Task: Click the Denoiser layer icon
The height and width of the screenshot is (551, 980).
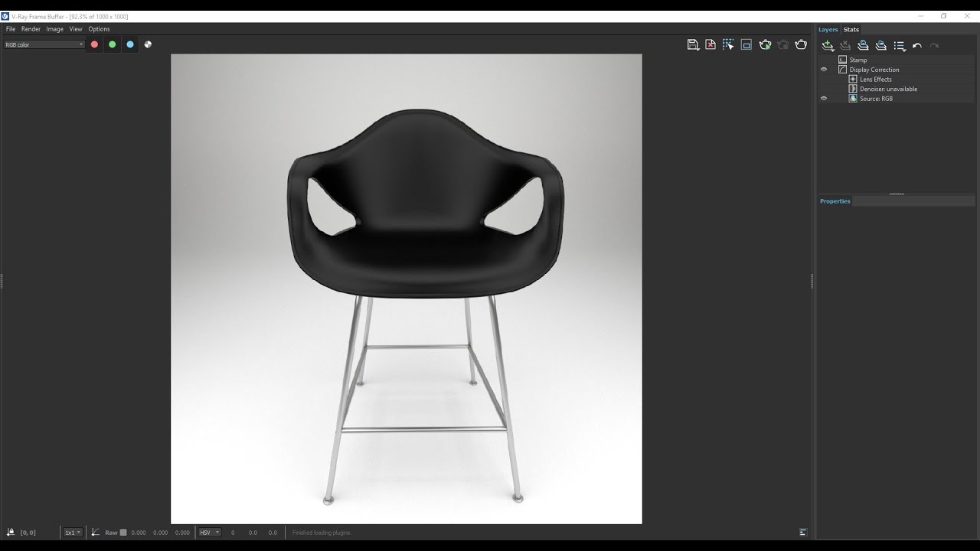Action: [853, 89]
